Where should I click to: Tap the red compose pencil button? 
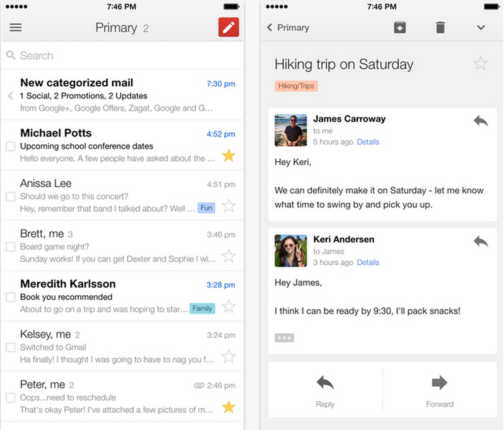coord(229,27)
